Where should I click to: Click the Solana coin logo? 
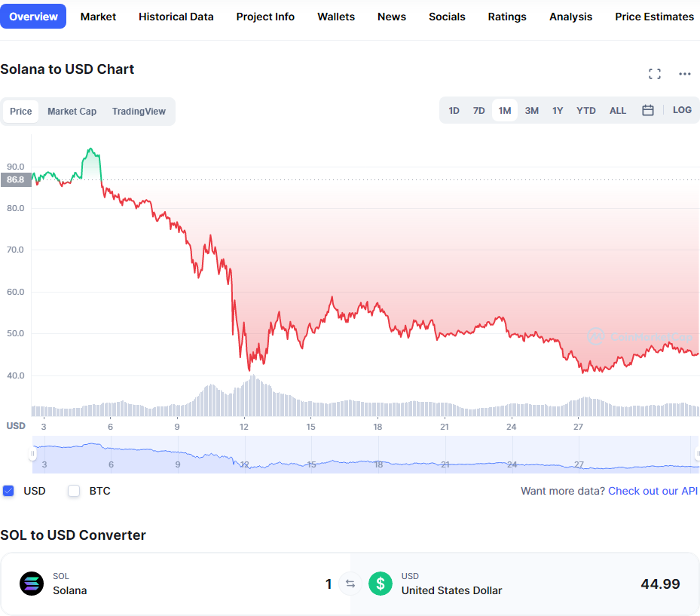point(32,584)
